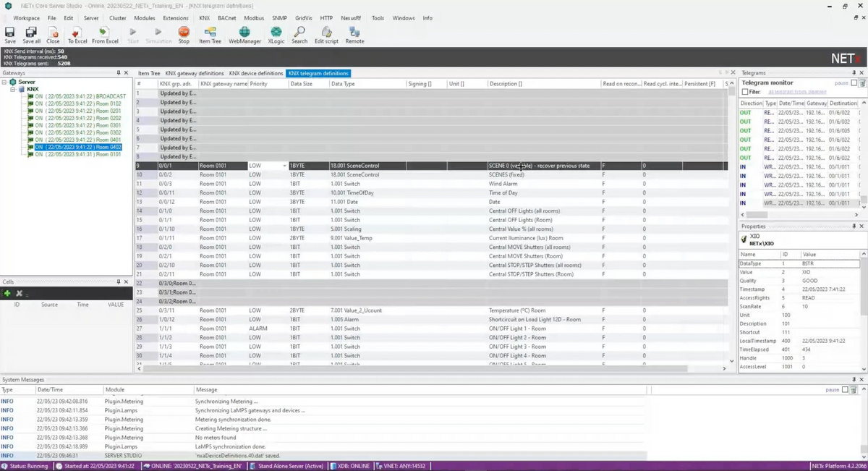Screen dimensions: 868x471
Task: Click 'Stand Alone Server (Active)' status entry
Action: (x=286, y=466)
